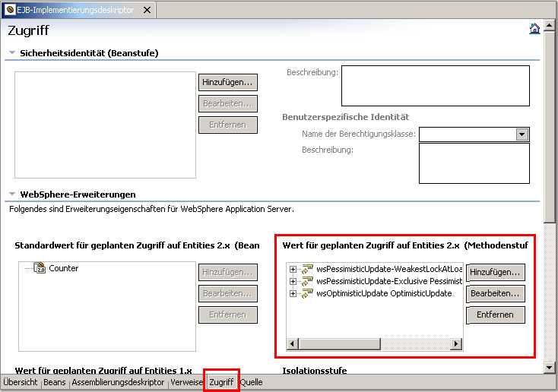Image resolution: width=558 pixels, height=392 pixels.
Task: Click the Sicherheitsidentität (Beanstufe) heading
Action: (89, 53)
